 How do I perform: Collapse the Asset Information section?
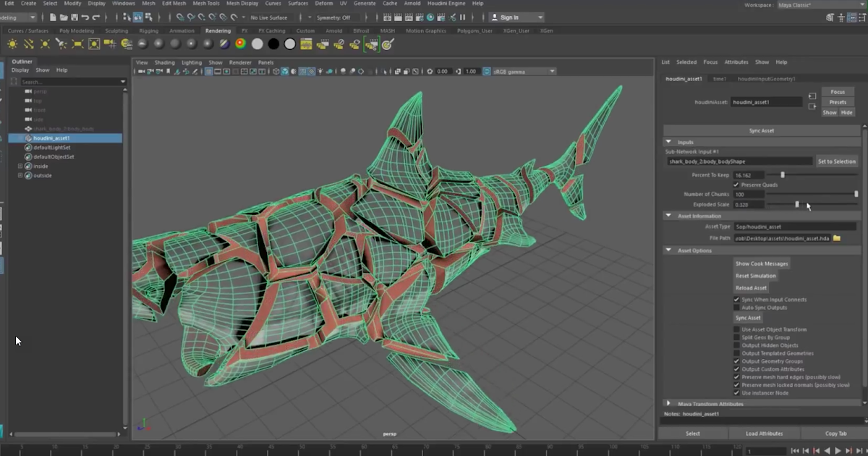tap(668, 216)
